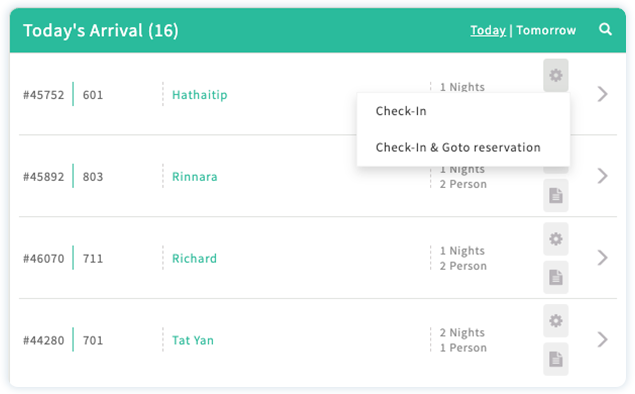Open guest Rinnara's name link
Image resolution: width=635 pixels, height=394 pixels.
tap(194, 177)
